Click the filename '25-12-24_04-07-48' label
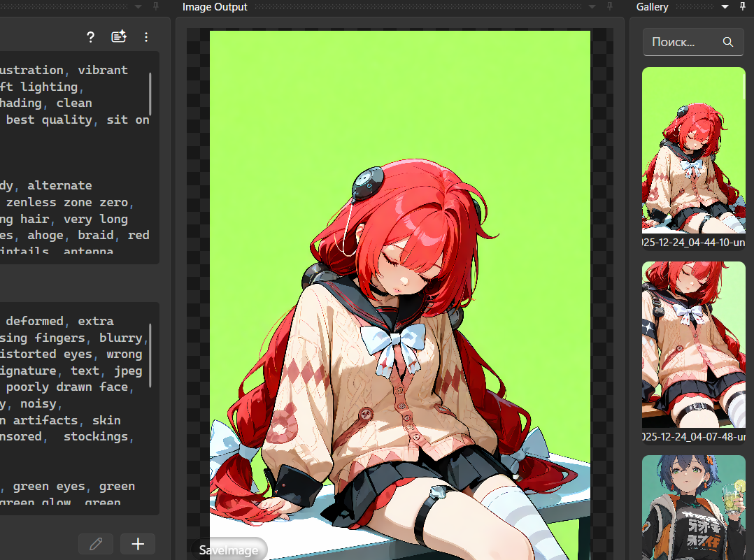The height and width of the screenshot is (560, 754). tap(693, 436)
